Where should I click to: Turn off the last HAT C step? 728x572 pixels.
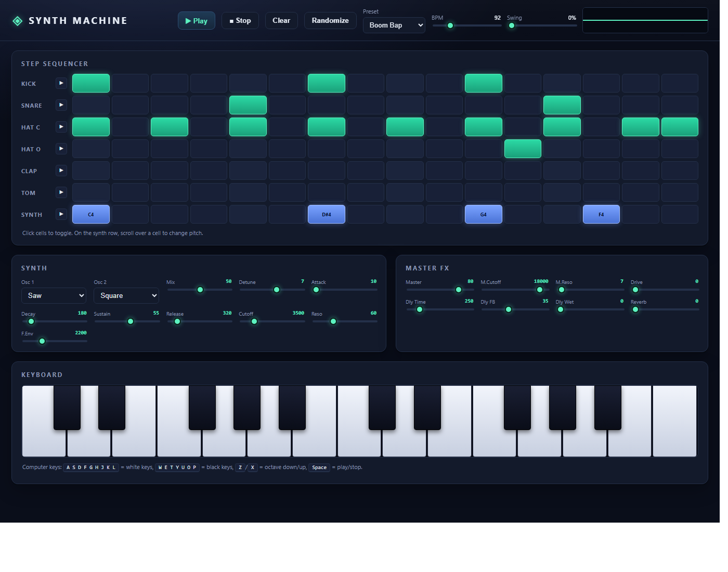[680, 127]
